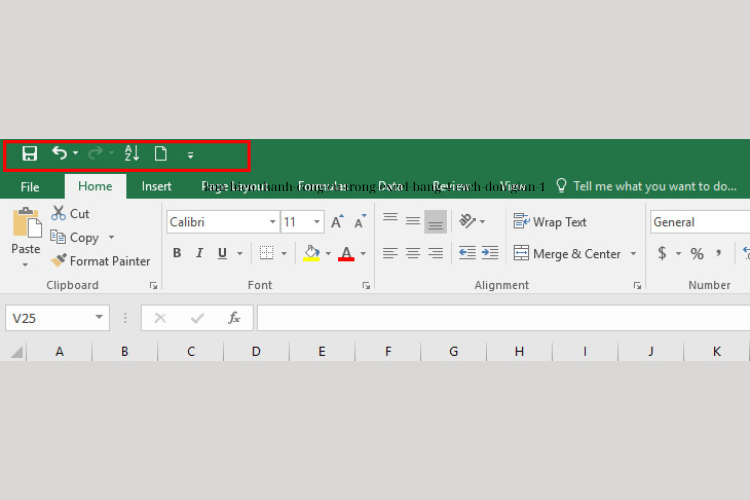Click the Comma Style icon
The height and width of the screenshot is (500, 750).
[718, 253]
